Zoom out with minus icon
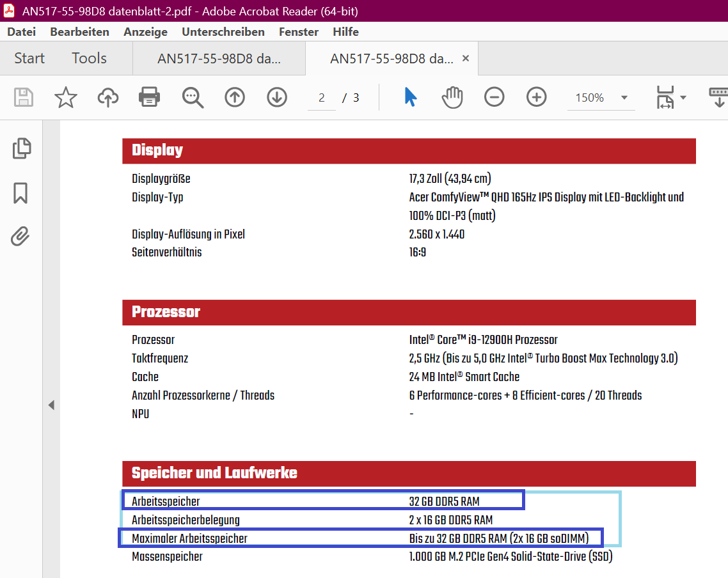This screenshot has height=578, width=728. [495, 97]
